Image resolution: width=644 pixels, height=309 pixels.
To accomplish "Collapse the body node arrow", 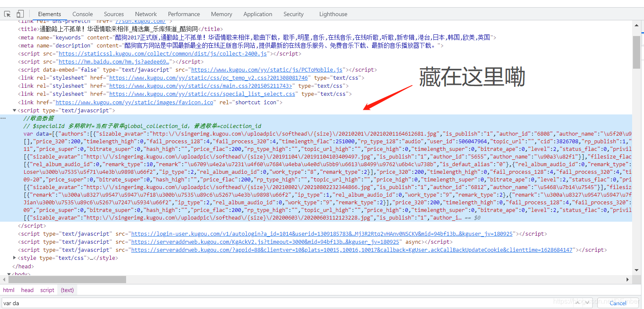I will 9,274.
